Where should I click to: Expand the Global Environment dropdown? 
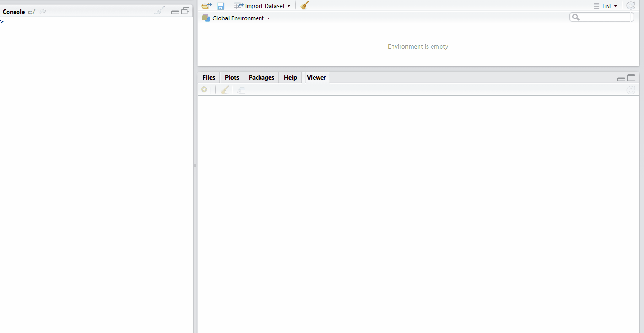(x=236, y=18)
